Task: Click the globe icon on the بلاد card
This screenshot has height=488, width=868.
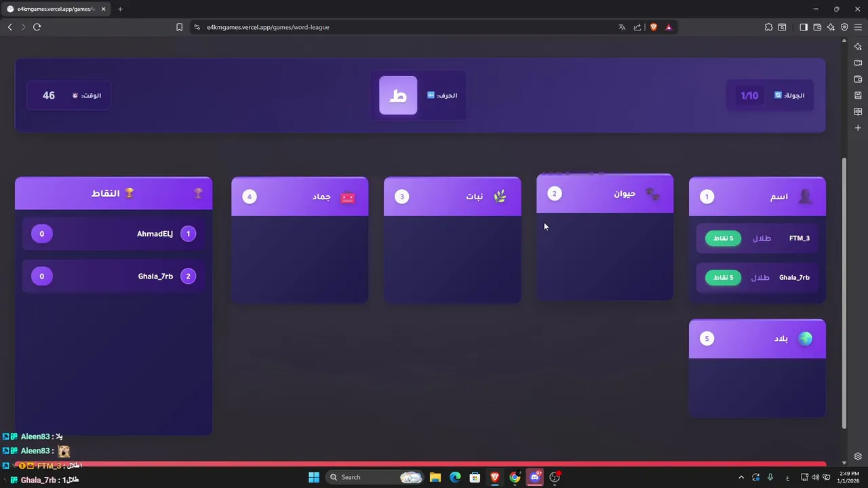Action: (805, 339)
